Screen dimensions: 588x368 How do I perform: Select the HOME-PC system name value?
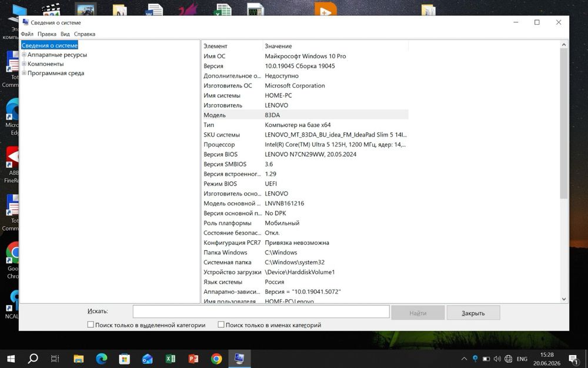(x=278, y=95)
